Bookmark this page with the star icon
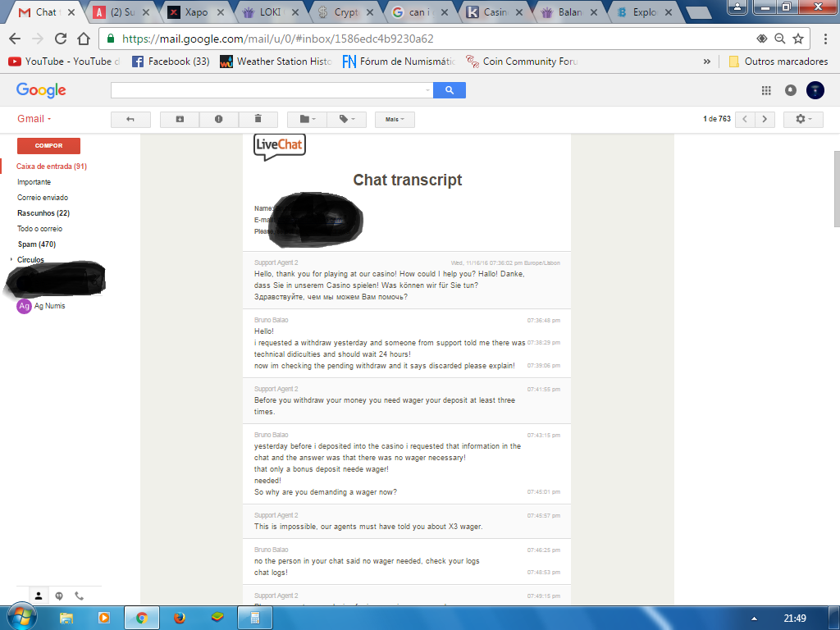This screenshot has width=840, height=630. pyautogui.click(x=798, y=39)
